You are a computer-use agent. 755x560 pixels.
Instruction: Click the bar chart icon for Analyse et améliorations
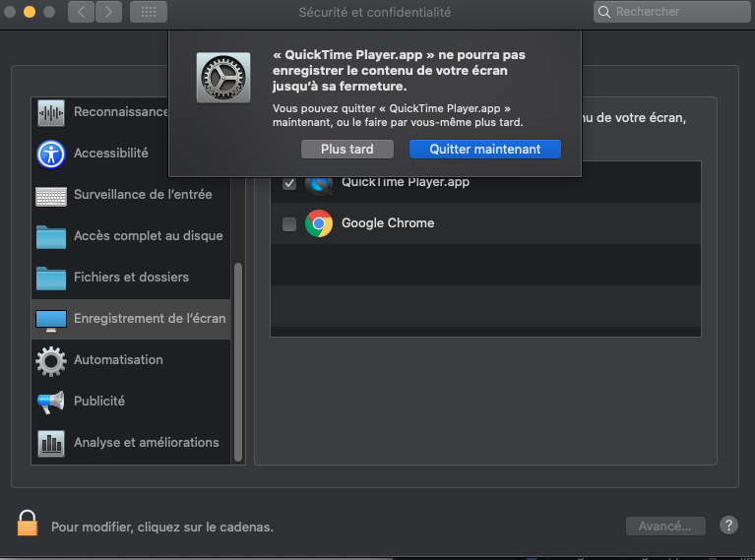pos(51,444)
